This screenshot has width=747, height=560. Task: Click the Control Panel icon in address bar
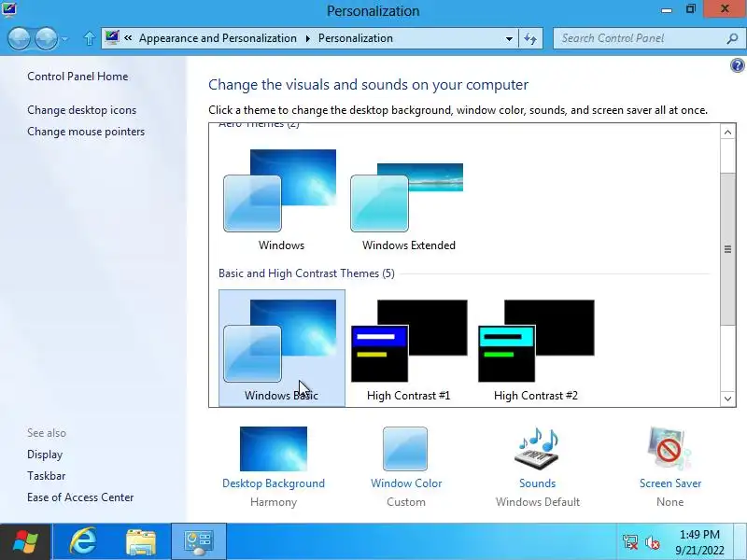[112, 37]
